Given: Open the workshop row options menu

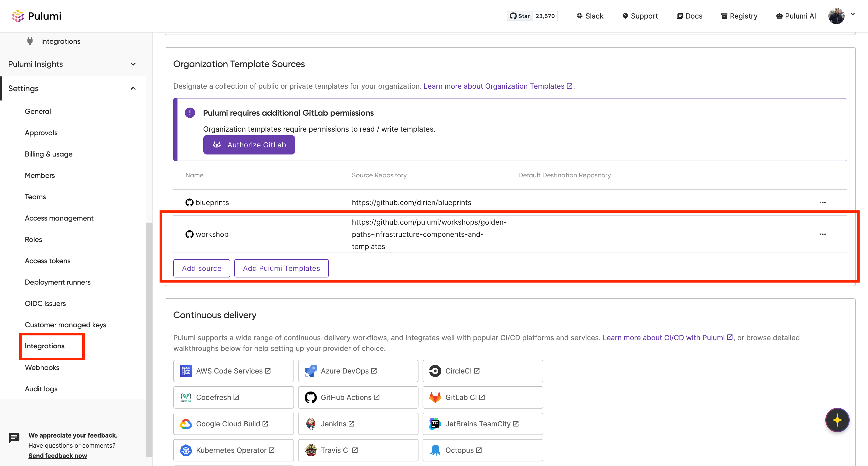Looking at the screenshot, I should tap(823, 234).
